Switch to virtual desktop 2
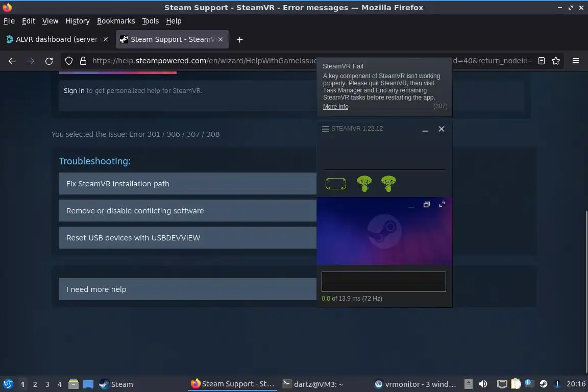The image size is (588, 392). tap(35, 384)
